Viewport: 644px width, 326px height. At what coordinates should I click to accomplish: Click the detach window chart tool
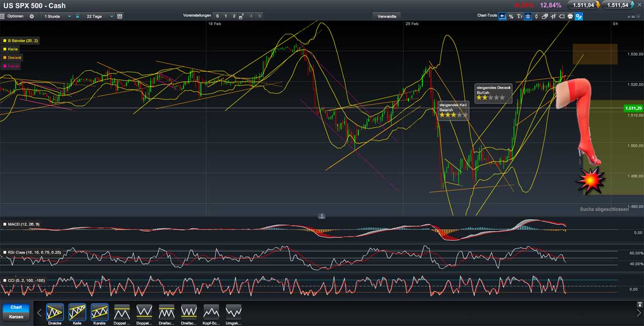tap(545, 17)
